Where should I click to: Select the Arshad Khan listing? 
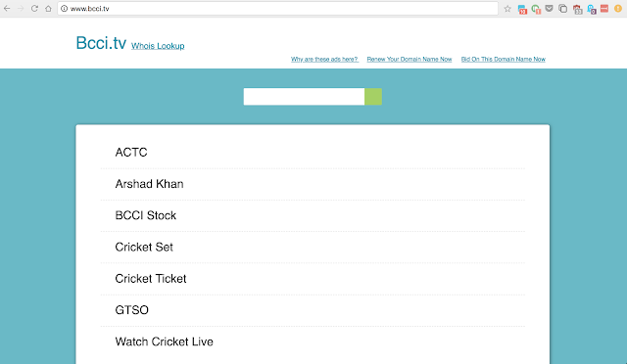pos(313,184)
